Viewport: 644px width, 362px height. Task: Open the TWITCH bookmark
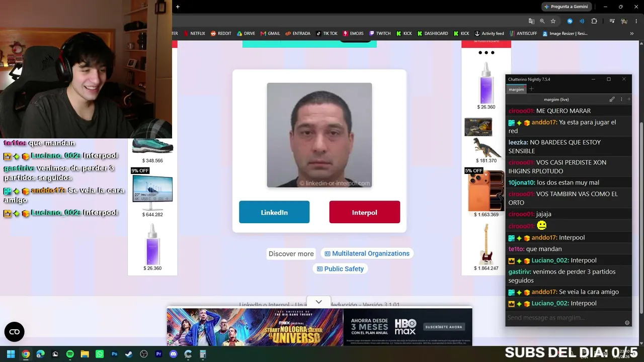pyautogui.click(x=380, y=34)
